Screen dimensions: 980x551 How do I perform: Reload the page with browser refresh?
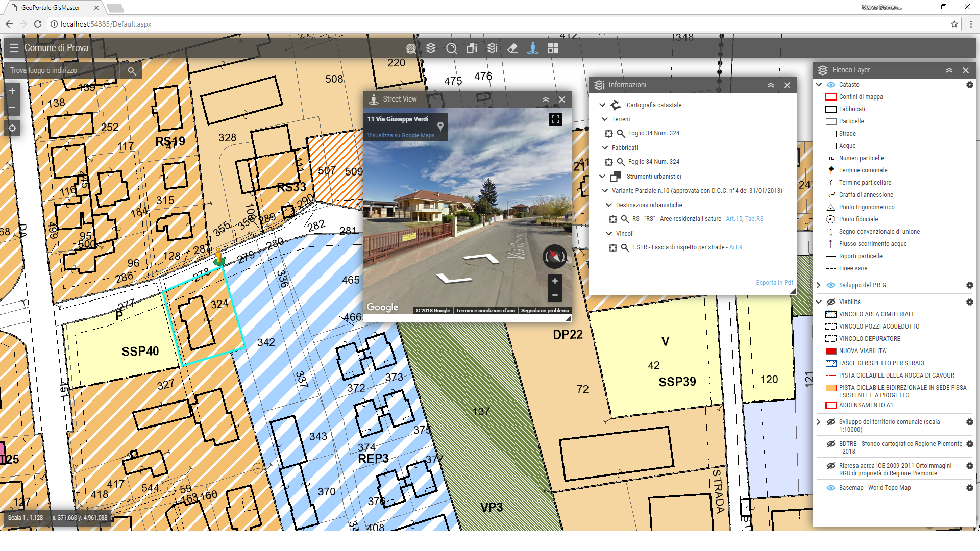tap(37, 24)
